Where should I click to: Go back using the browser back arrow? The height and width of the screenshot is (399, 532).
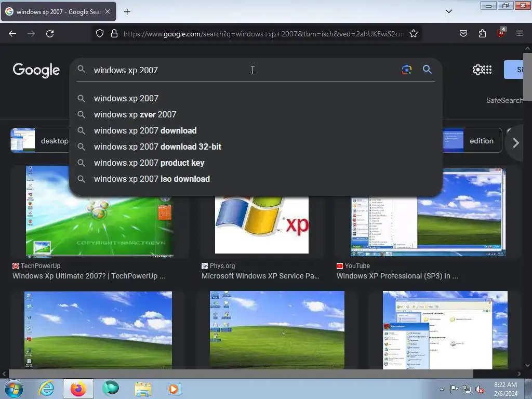pos(12,34)
